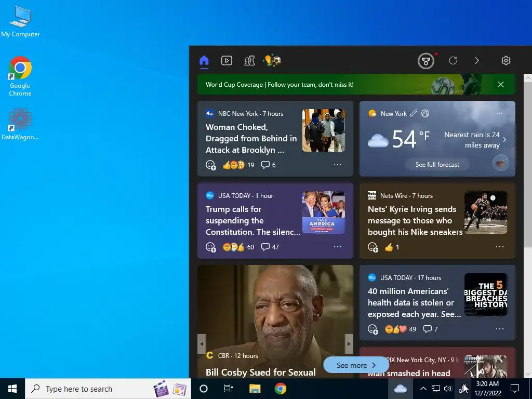The image size is (532, 399).
Task: Edit the New York weather location
Action: tap(413, 113)
